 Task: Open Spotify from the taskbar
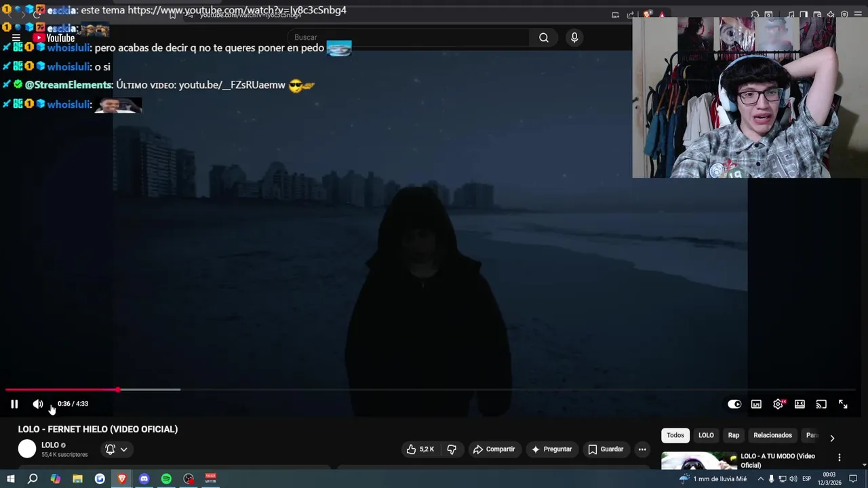166,479
